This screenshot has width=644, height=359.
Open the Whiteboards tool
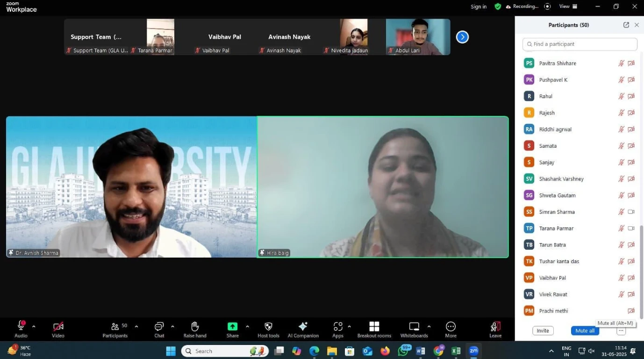414,326
